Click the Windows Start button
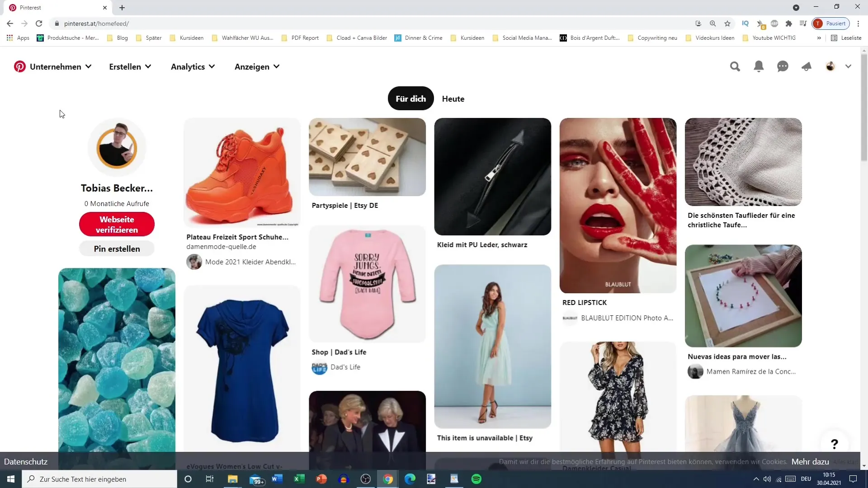 (x=11, y=479)
